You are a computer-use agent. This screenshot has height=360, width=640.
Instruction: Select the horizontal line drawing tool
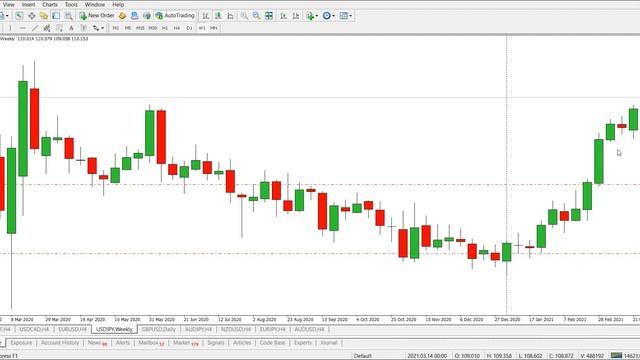coord(22,28)
